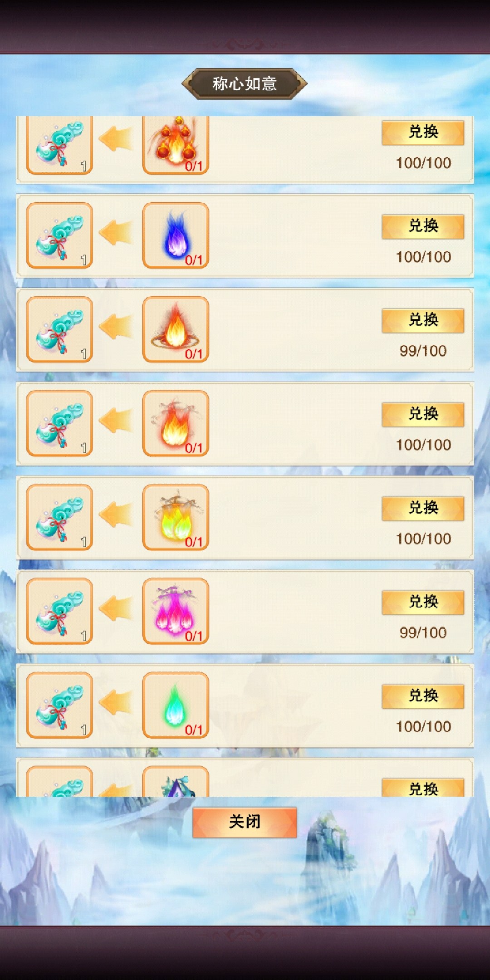Select jade ruyi reward in green flame row
The image size is (490, 980).
[59, 705]
